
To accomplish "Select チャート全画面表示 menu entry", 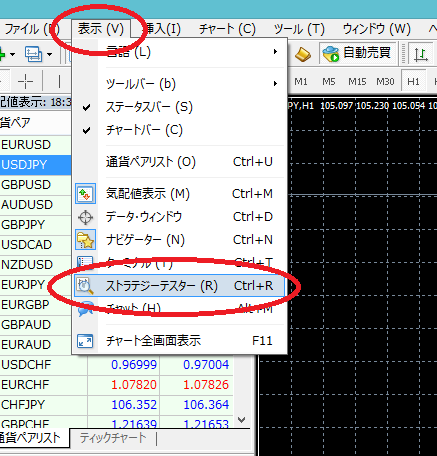I will [179, 341].
